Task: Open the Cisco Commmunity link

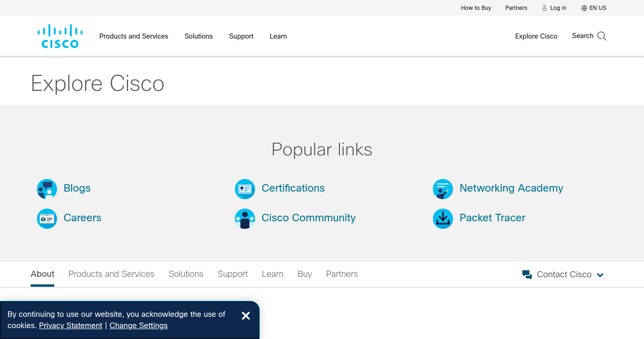Action: (x=309, y=218)
